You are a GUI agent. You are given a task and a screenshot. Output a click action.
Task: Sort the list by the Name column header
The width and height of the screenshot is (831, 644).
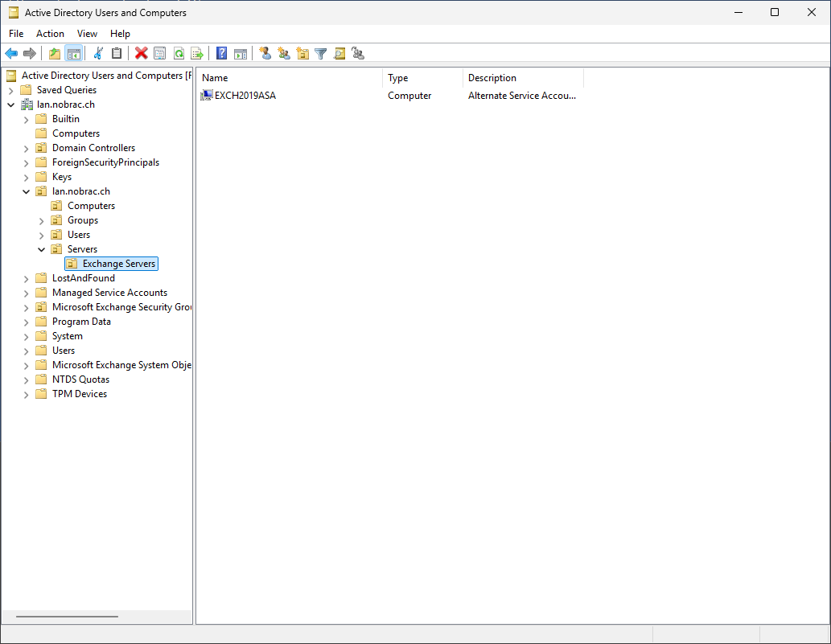[290, 78]
